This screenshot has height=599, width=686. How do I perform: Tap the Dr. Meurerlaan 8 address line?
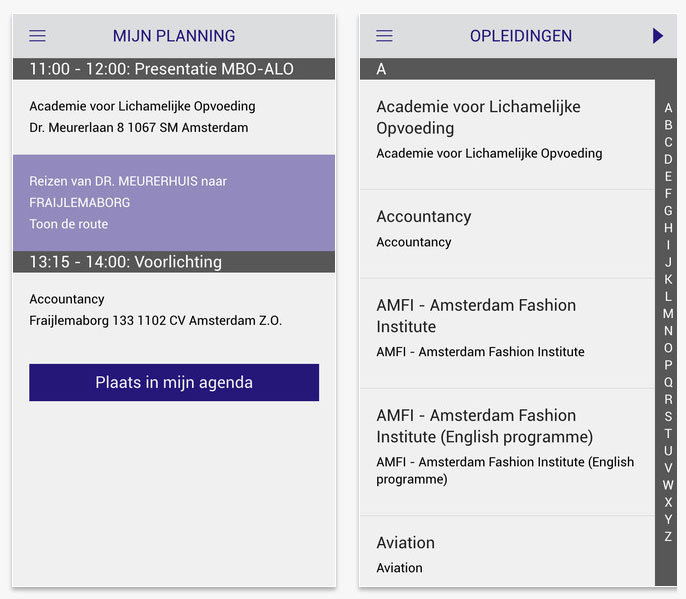pyautogui.click(x=139, y=128)
